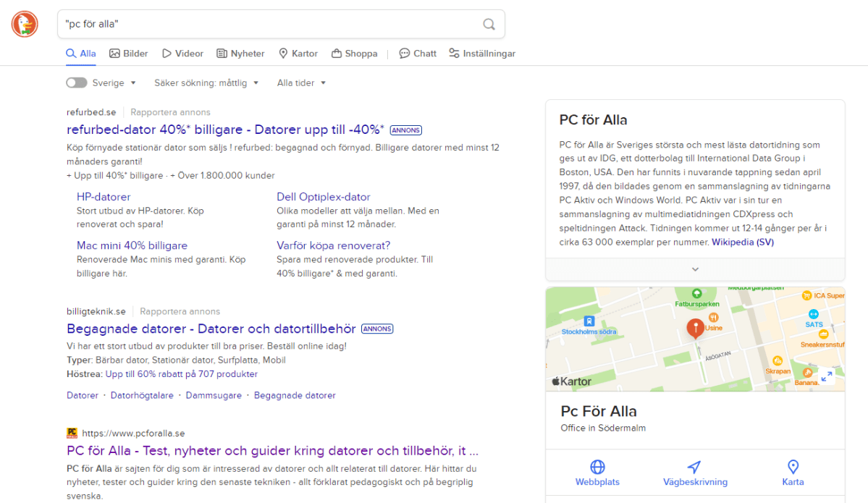Image resolution: width=868 pixels, height=503 pixels.
Task: Select the Karta map pin icon
Action: [x=793, y=467]
